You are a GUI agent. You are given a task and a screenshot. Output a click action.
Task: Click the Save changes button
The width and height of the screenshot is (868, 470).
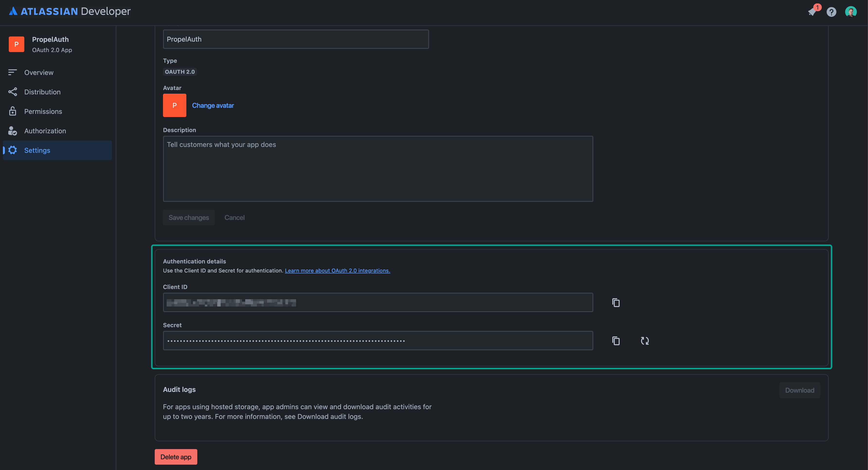189,218
